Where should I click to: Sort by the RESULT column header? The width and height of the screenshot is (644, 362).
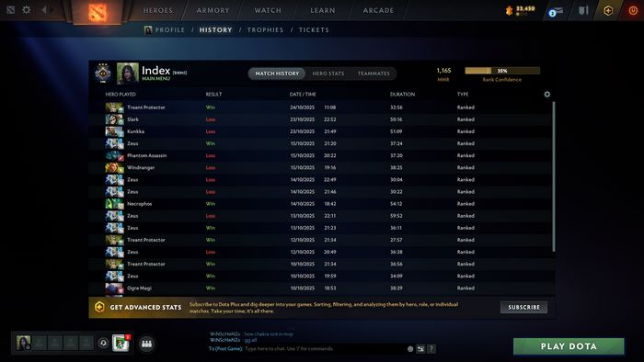click(x=213, y=95)
